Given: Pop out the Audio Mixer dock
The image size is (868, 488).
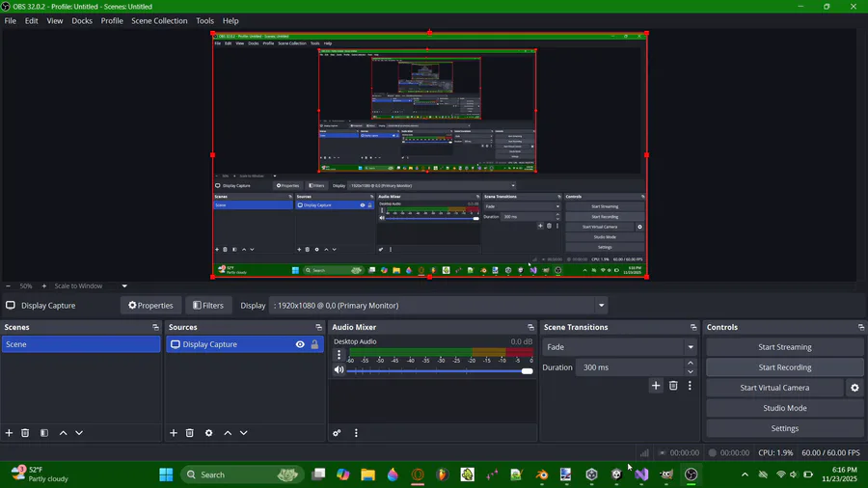Looking at the screenshot, I should pos(530,327).
